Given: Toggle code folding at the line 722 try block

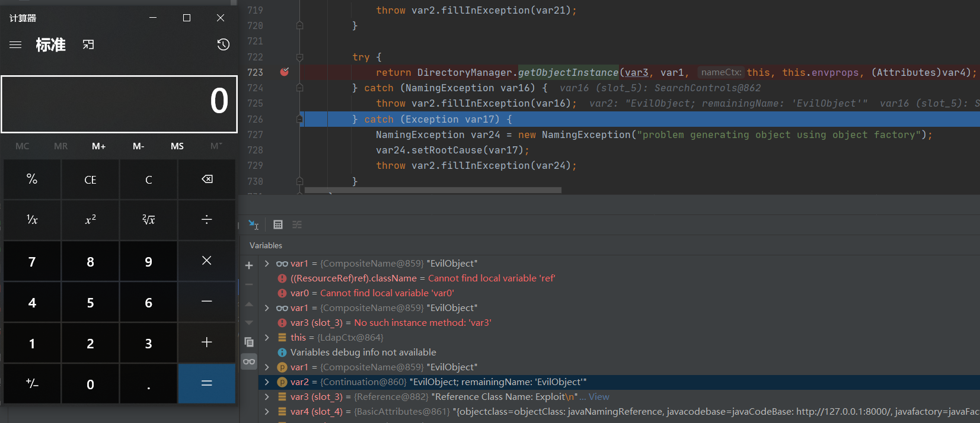Looking at the screenshot, I should pyautogui.click(x=300, y=57).
